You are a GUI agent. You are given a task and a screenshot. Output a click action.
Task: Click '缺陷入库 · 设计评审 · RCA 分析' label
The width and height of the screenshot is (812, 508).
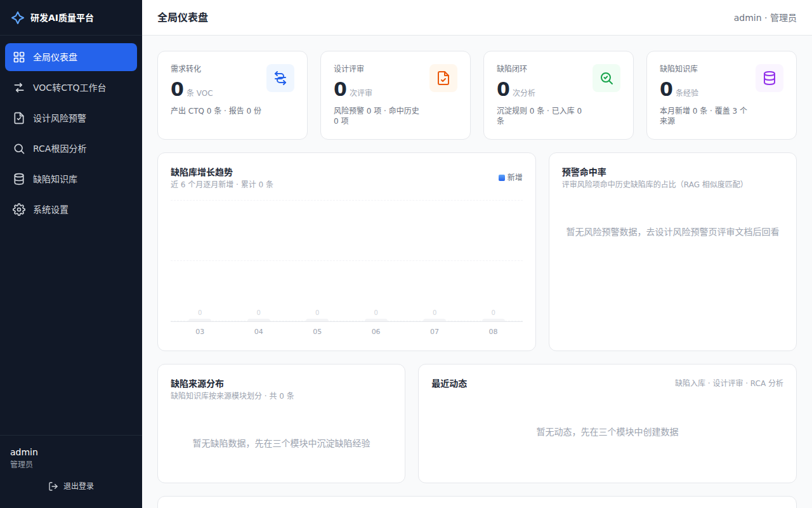coord(729,384)
